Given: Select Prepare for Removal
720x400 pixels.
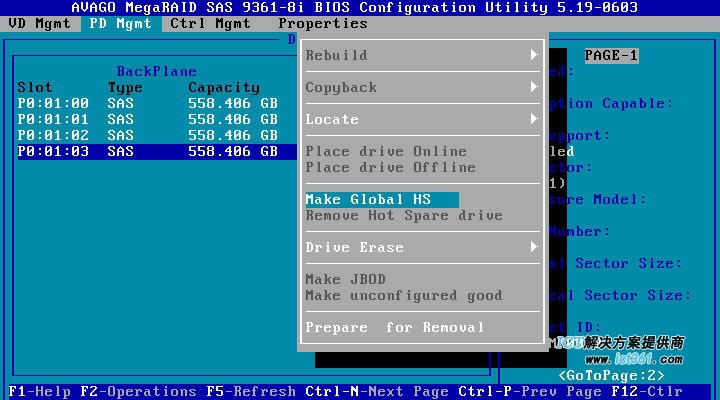Looking at the screenshot, I should click(395, 328).
